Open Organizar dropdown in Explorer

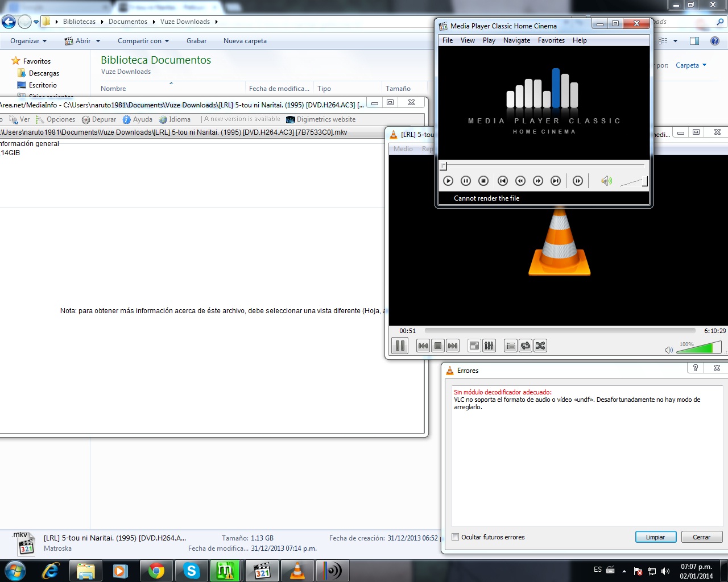pos(28,41)
